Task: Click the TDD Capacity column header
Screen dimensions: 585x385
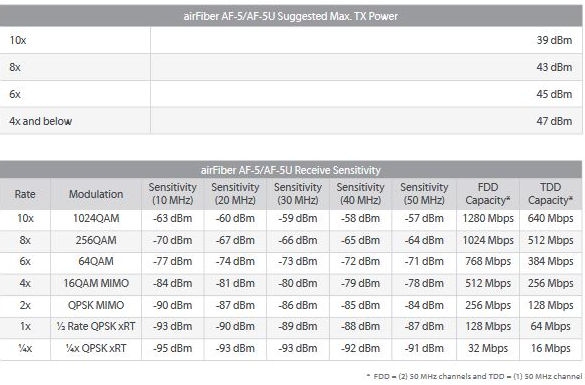Action: pos(550,194)
